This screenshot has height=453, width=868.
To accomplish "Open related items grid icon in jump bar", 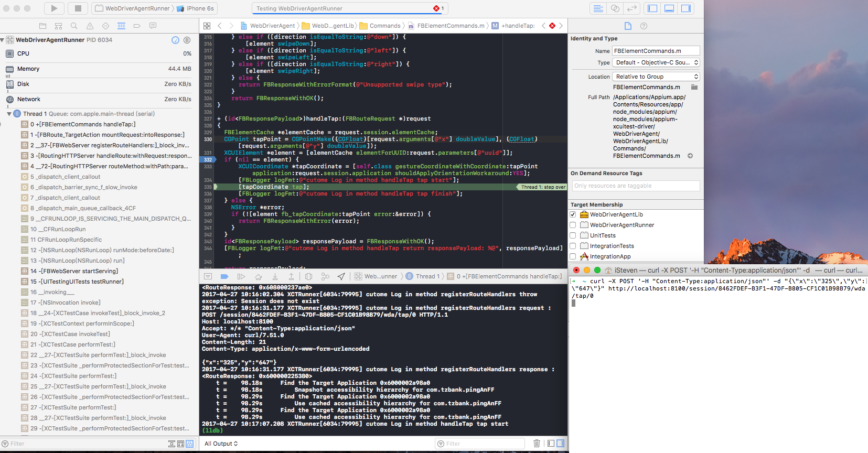I will tap(207, 26).
